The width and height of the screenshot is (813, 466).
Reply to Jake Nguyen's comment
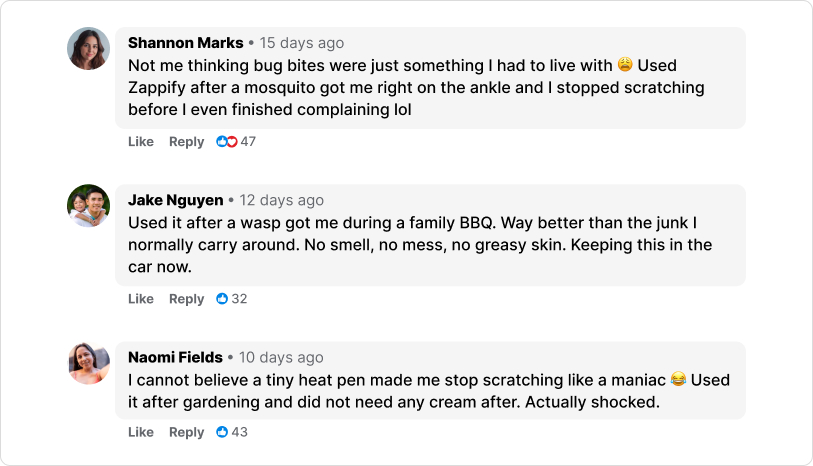(187, 299)
